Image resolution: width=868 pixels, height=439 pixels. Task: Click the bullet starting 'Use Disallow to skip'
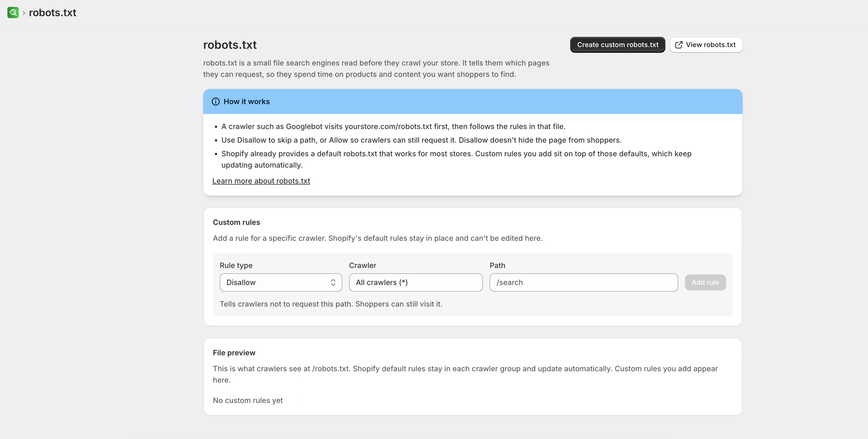tap(422, 140)
